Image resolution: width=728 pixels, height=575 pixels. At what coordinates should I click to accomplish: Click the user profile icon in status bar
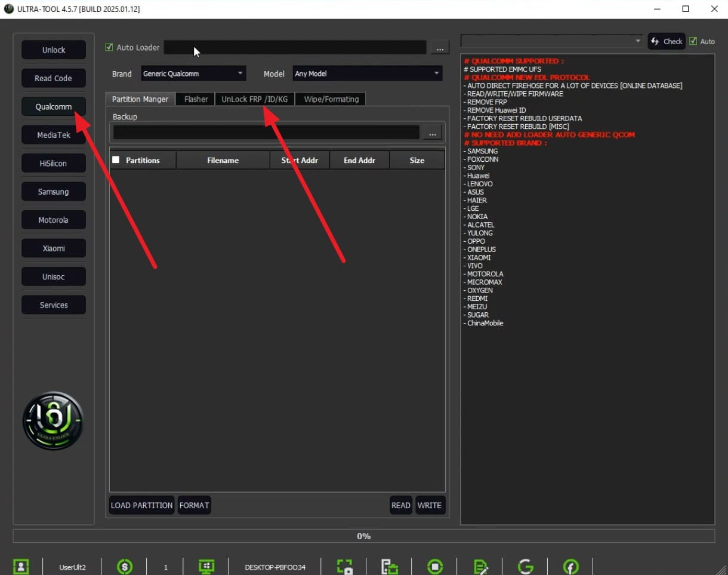pos(21,566)
